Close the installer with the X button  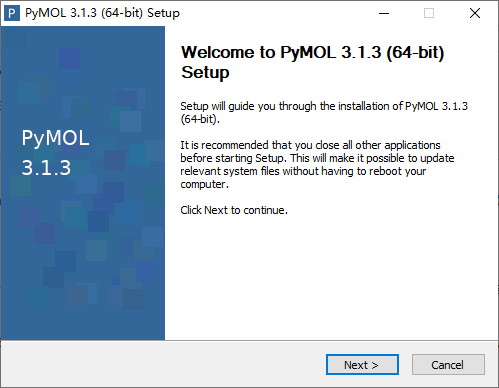tap(475, 13)
